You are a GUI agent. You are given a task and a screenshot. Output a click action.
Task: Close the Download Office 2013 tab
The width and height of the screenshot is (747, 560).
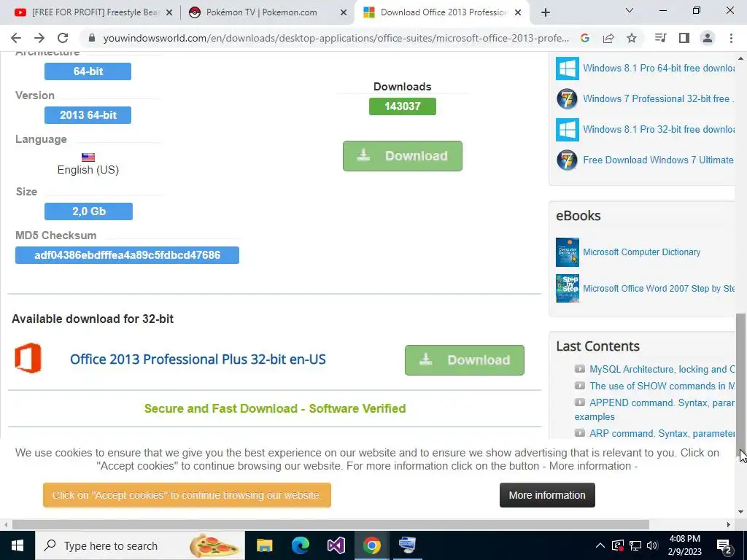coord(518,13)
